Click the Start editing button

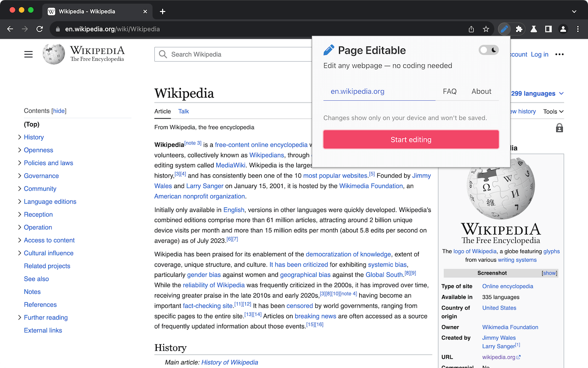tap(411, 139)
